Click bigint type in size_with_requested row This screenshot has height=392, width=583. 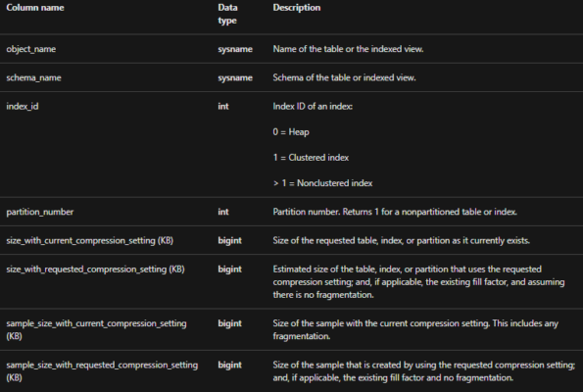coord(229,269)
